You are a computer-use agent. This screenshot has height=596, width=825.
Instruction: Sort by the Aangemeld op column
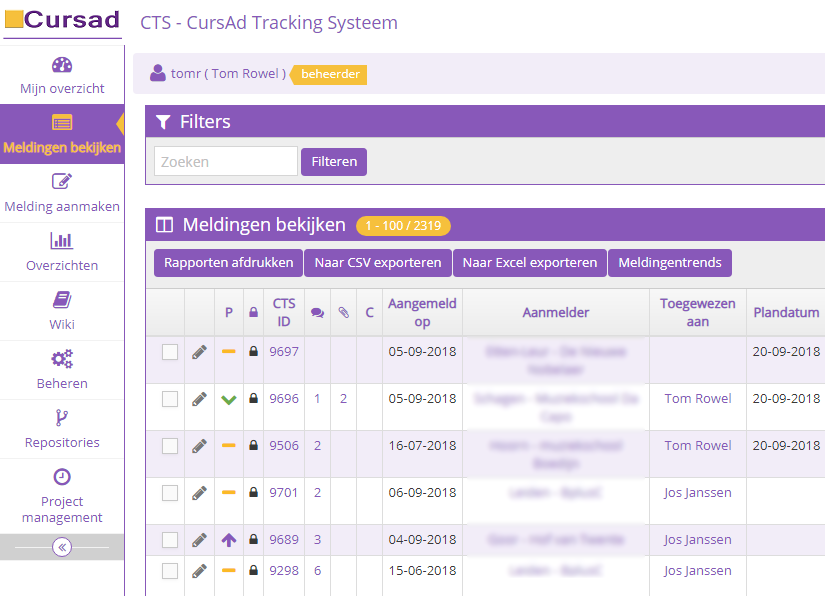422,312
